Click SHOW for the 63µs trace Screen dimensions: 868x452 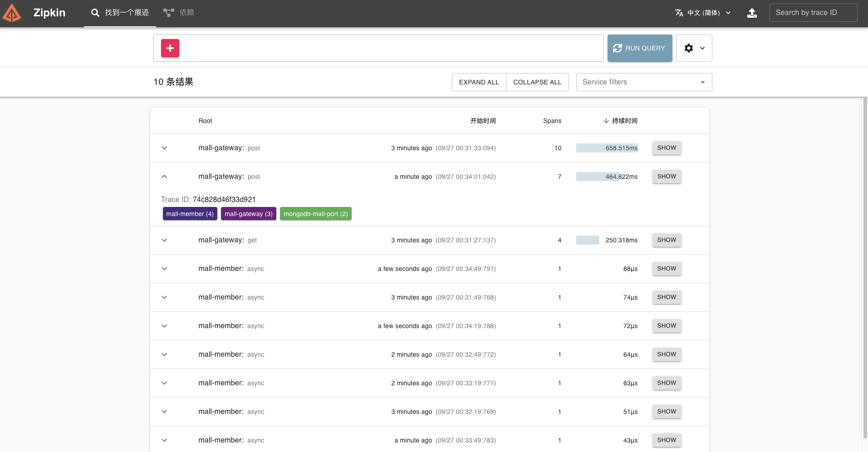click(x=667, y=383)
